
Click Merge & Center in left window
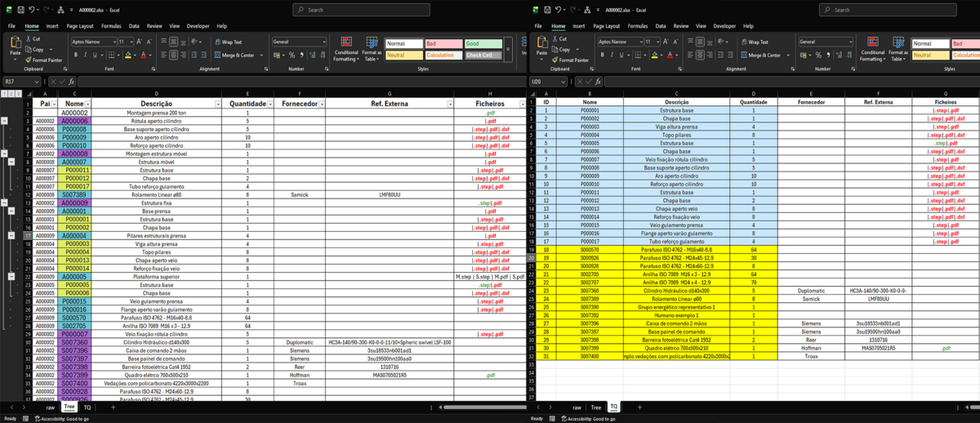[x=234, y=55]
